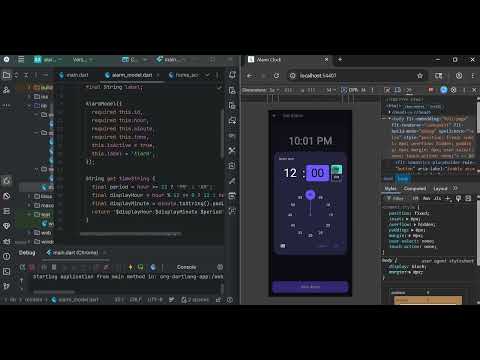Open the run configuration dropdown
480x360 pixels.
click(x=170, y=60)
